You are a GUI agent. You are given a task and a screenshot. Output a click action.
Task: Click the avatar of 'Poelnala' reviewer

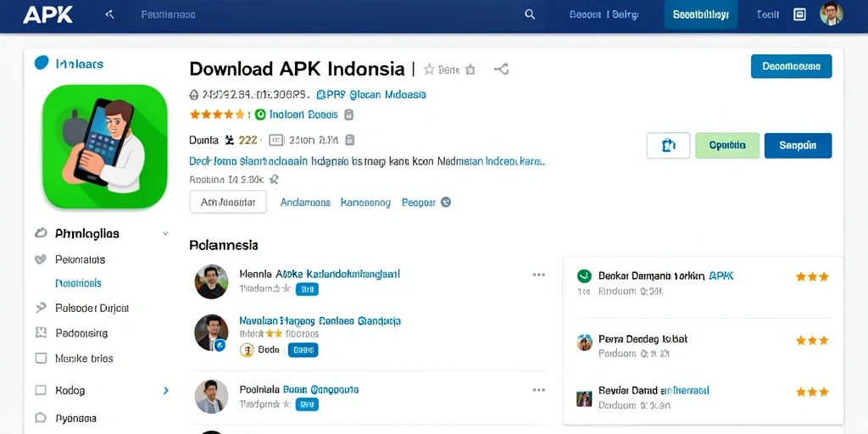211,397
